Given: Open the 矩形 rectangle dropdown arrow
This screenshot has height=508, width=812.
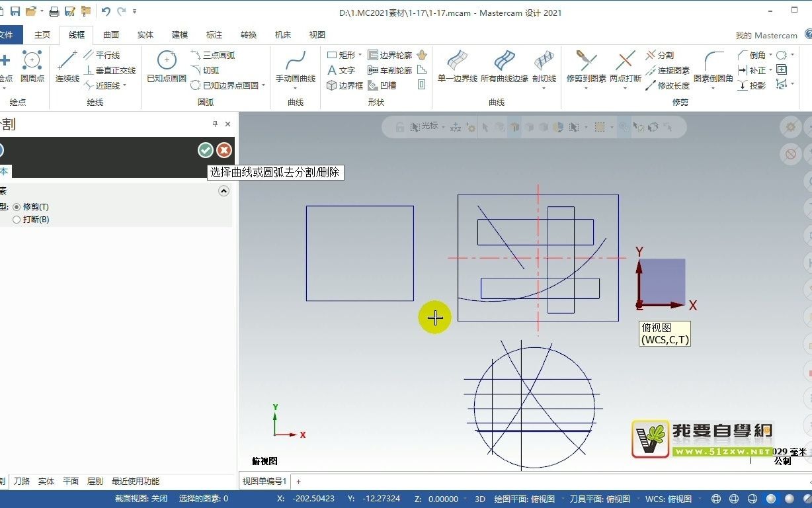Looking at the screenshot, I should pyautogui.click(x=360, y=56).
